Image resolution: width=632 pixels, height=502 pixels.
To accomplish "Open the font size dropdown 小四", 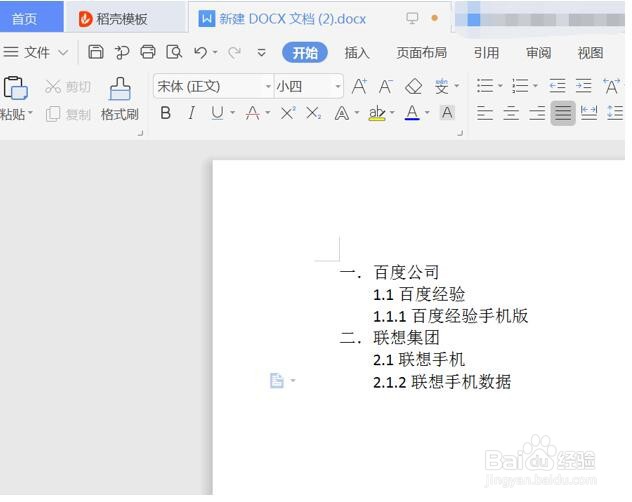I will click(x=338, y=86).
